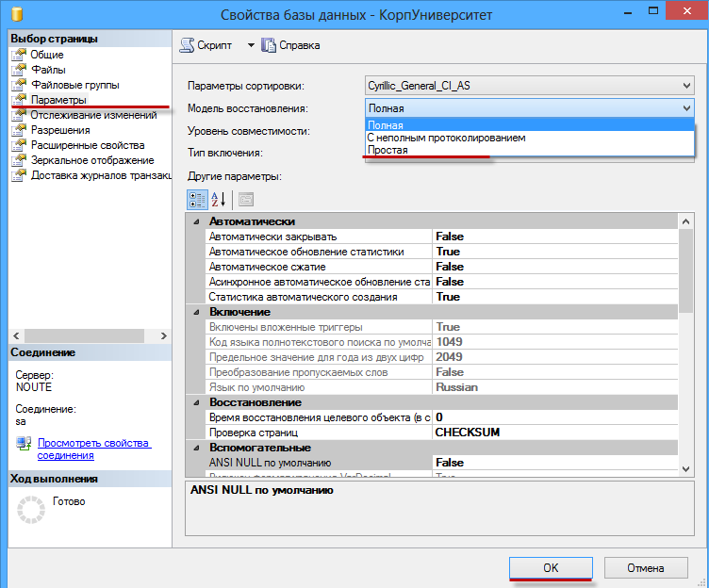Click the Отмена cancel button

(646, 567)
